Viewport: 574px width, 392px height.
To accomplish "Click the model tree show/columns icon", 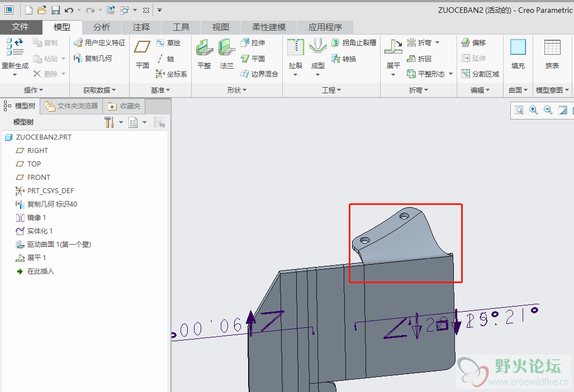I will tap(133, 122).
